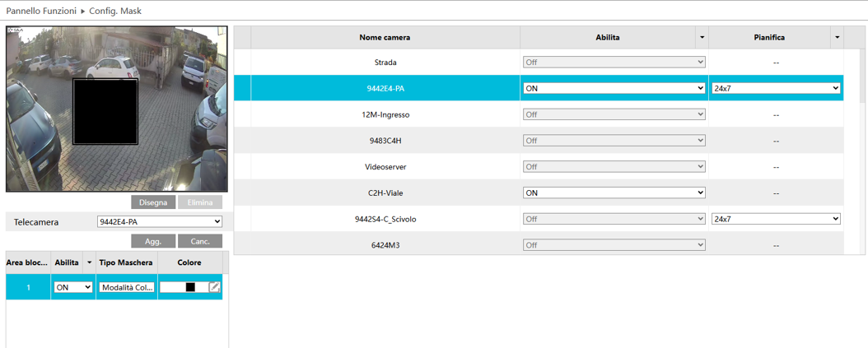Select the Videoserver camera row

click(385, 167)
